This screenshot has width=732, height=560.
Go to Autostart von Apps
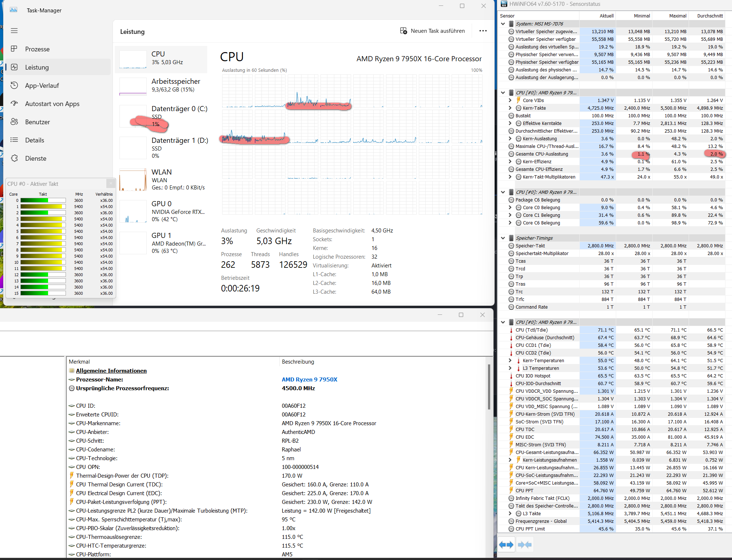tap(52, 104)
